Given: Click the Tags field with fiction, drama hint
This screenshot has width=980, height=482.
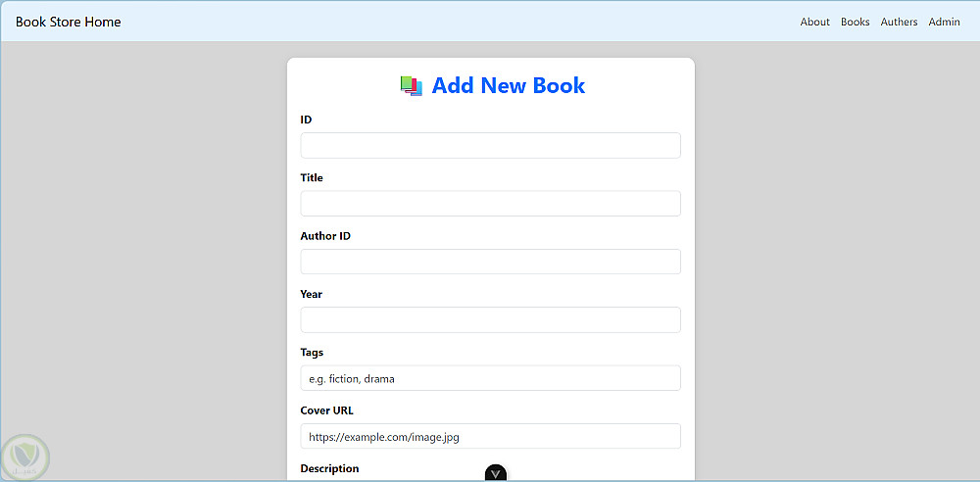Looking at the screenshot, I should point(491,378).
